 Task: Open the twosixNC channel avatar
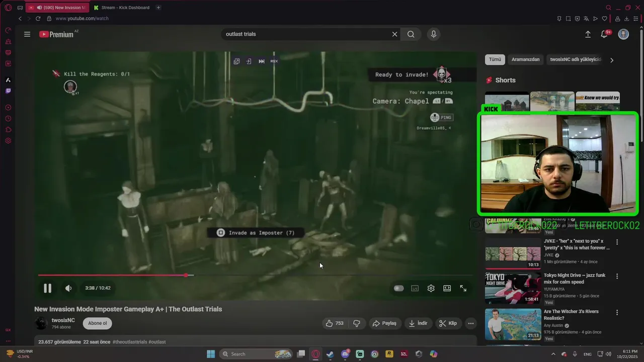coord(41,323)
